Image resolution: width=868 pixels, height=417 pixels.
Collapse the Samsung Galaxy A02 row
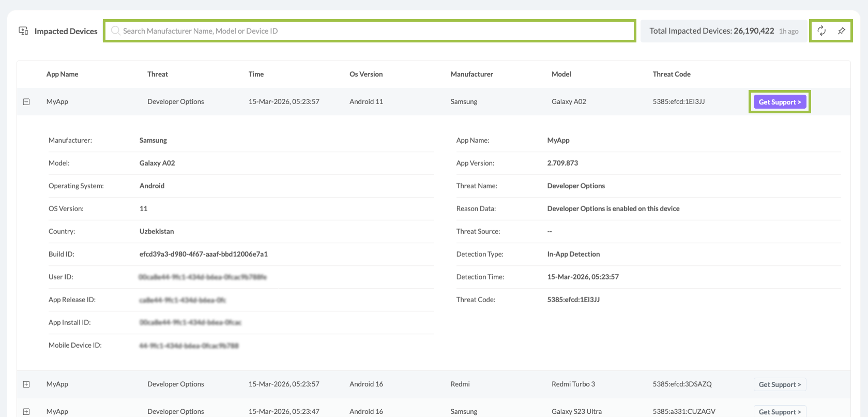[26, 102]
